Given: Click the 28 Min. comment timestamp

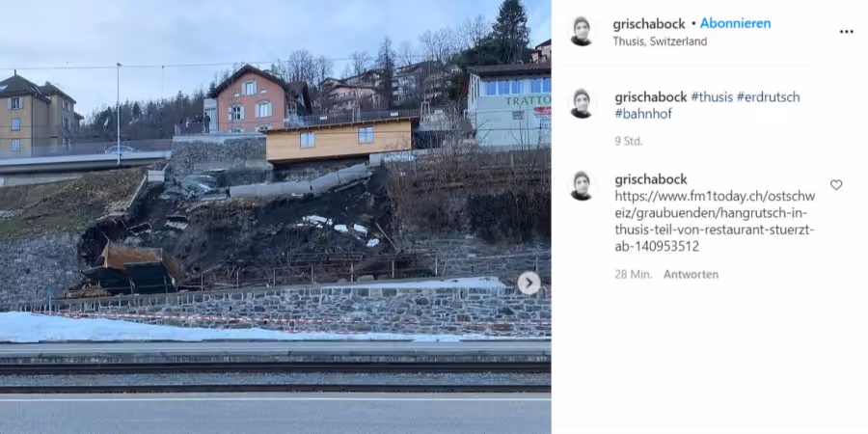Looking at the screenshot, I should coord(634,275).
